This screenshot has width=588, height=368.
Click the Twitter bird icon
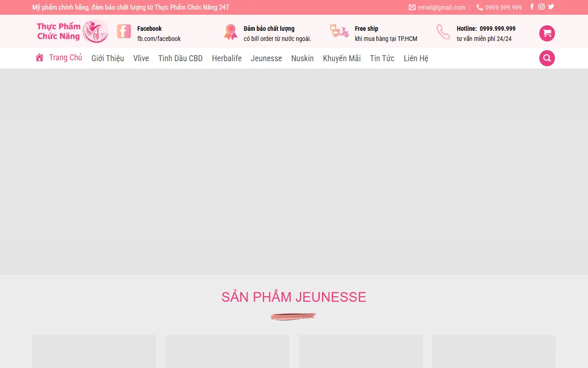pos(551,7)
